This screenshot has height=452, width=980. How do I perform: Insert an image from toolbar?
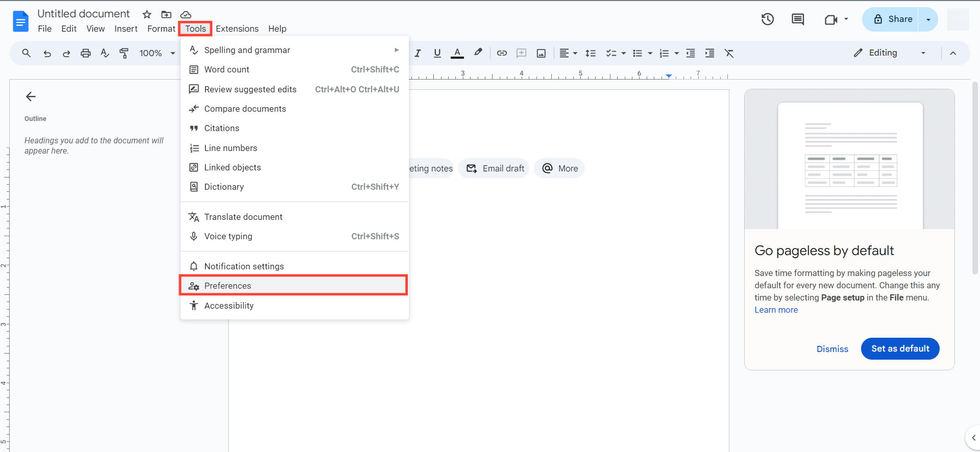click(541, 53)
